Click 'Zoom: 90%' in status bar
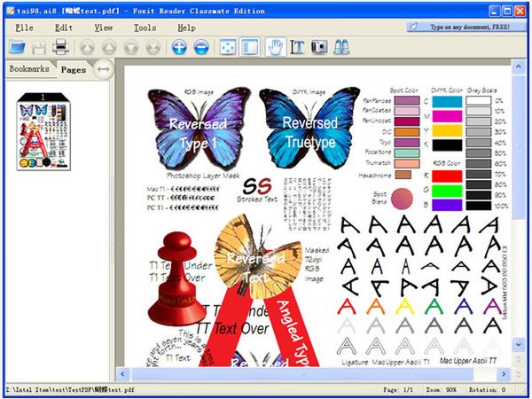Viewport: 532px width, 399px height. 441,389
